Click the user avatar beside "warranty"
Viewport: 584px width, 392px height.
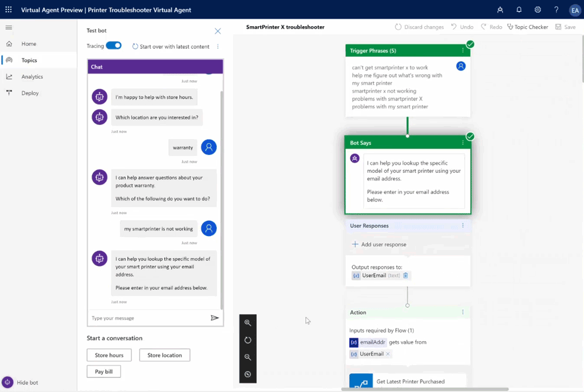209,147
